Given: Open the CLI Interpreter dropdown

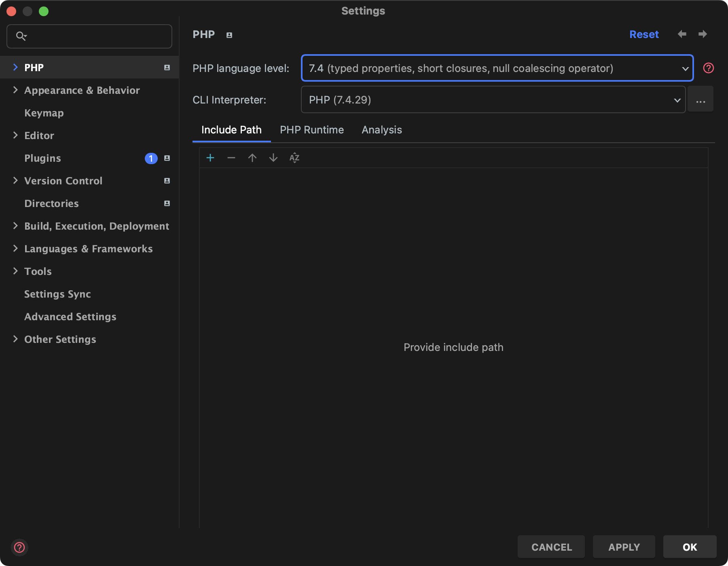Looking at the screenshot, I should [493, 99].
